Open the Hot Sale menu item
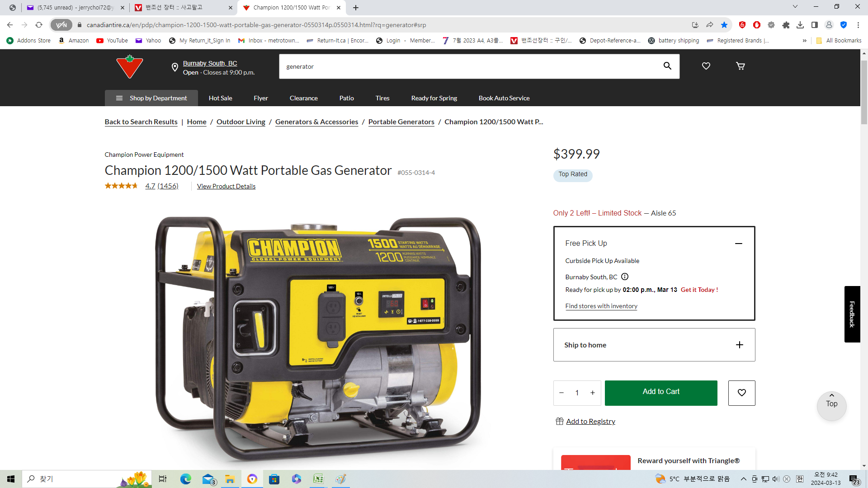Viewport: 868px width, 488px height. pos(221,98)
